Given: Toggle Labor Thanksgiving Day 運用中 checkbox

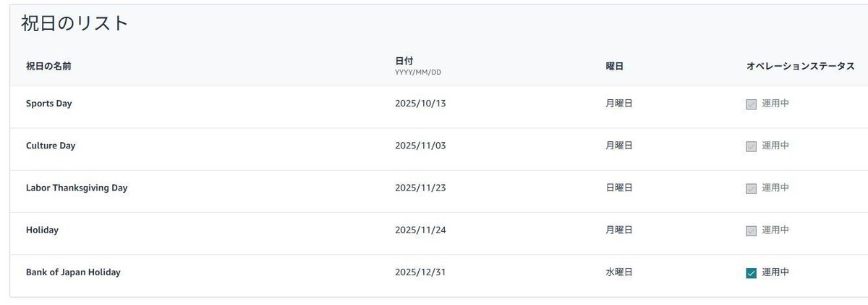Looking at the screenshot, I should coord(751,188).
